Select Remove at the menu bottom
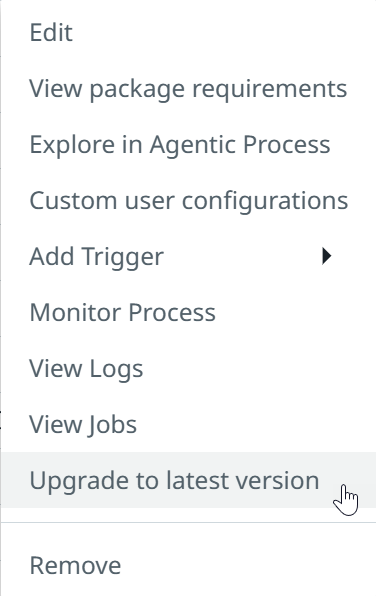376x596 pixels. (x=188, y=565)
